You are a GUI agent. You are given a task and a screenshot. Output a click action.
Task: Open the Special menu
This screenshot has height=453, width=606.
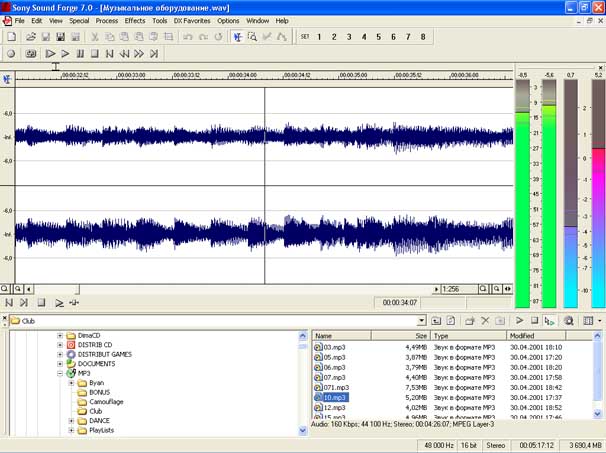point(79,21)
